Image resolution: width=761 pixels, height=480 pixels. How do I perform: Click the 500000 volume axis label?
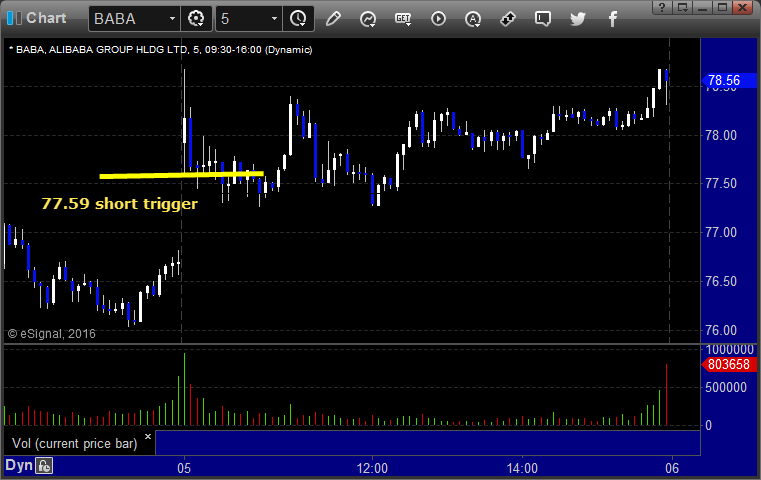click(x=726, y=387)
